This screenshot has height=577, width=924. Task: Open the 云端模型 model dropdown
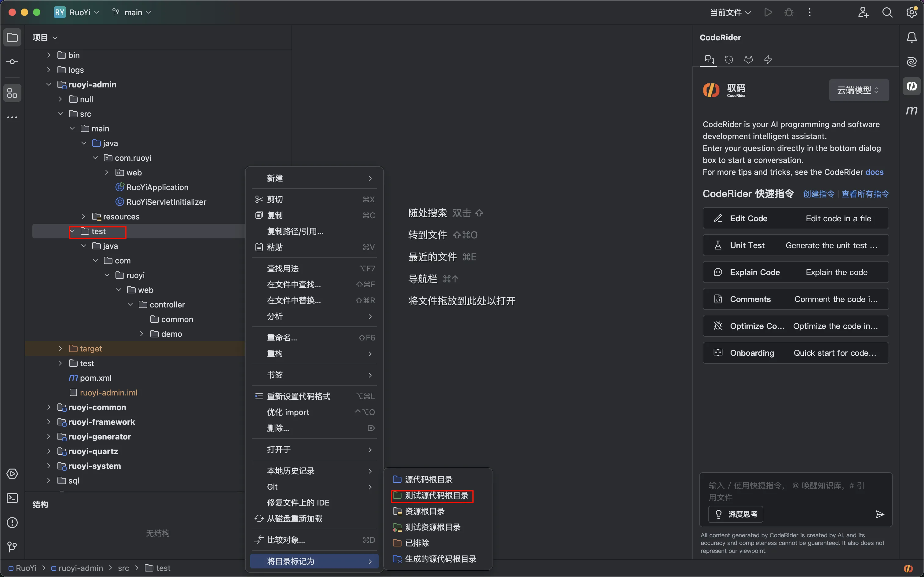pyautogui.click(x=858, y=90)
